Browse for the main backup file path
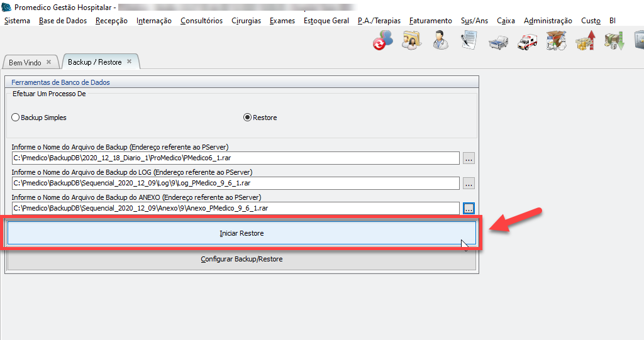Viewport: 644px width, 340px height. 469,158
